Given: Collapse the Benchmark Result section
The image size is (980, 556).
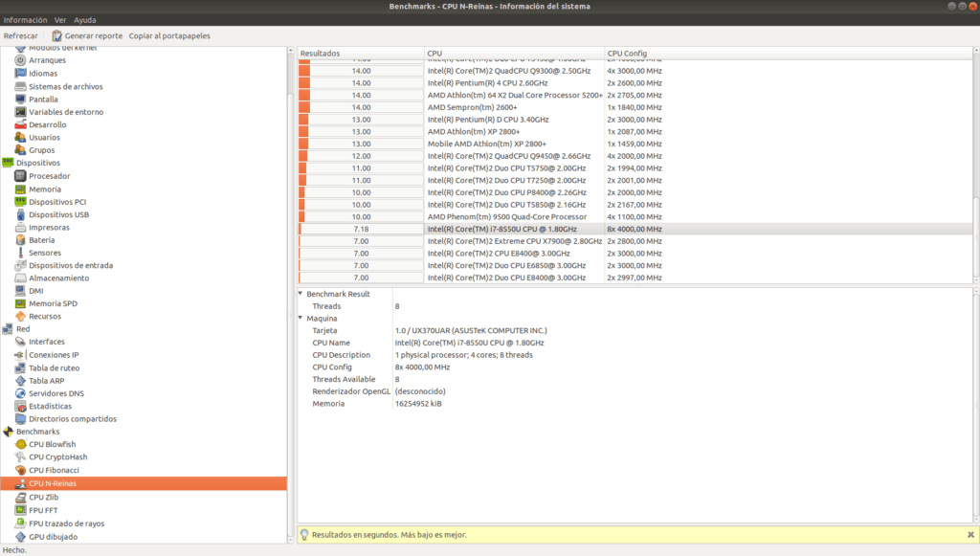Looking at the screenshot, I should coord(299,292).
